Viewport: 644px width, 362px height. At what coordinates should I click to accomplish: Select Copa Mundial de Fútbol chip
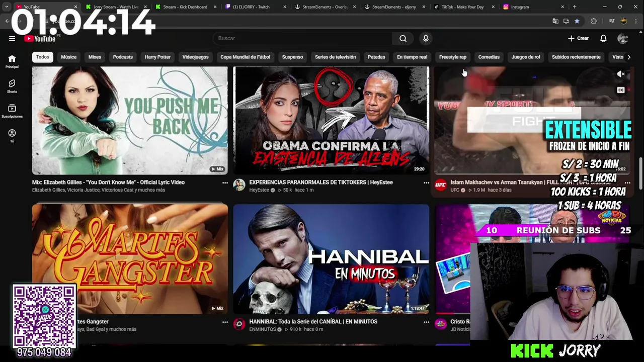click(245, 57)
